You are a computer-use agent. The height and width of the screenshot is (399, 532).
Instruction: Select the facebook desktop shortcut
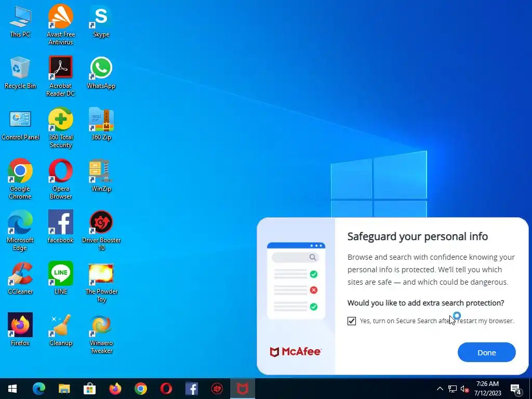coord(60,227)
